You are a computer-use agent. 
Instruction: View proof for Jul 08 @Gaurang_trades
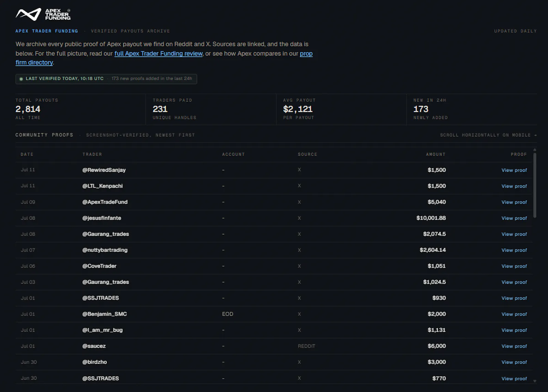coord(514,234)
